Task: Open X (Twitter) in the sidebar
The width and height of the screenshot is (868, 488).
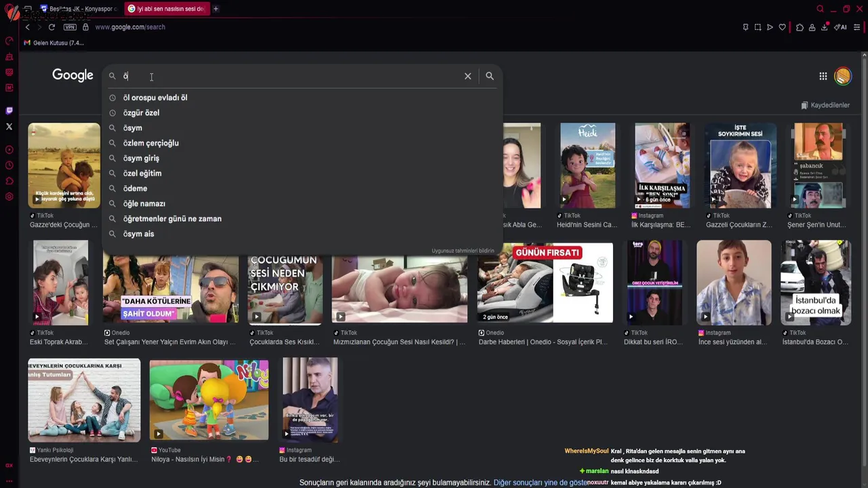Action: click(9, 126)
